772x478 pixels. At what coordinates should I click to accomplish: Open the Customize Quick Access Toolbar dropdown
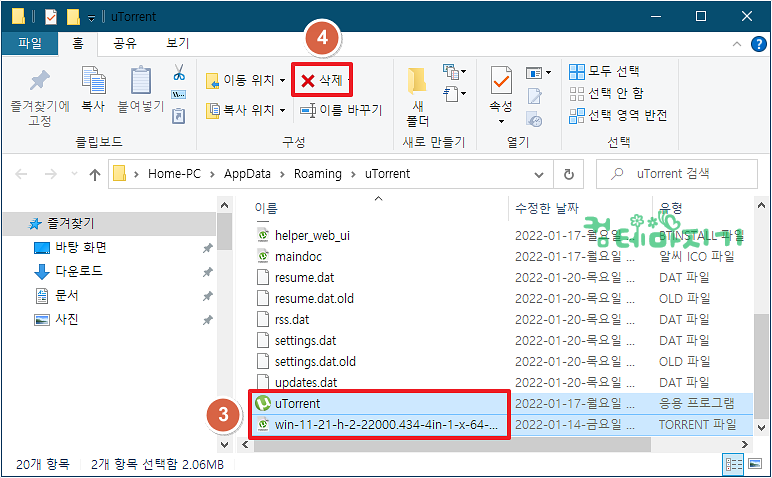click(92, 18)
